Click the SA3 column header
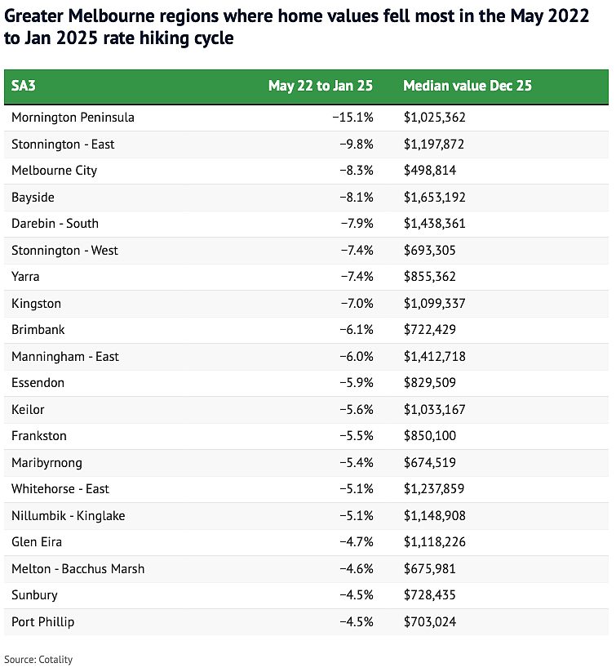Image resolution: width=616 pixels, height=672 pixels. (23, 86)
